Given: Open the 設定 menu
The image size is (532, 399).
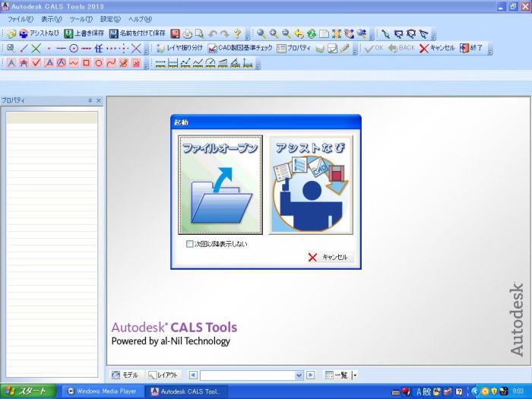Looking at the screenshot, I should [110, 19].
